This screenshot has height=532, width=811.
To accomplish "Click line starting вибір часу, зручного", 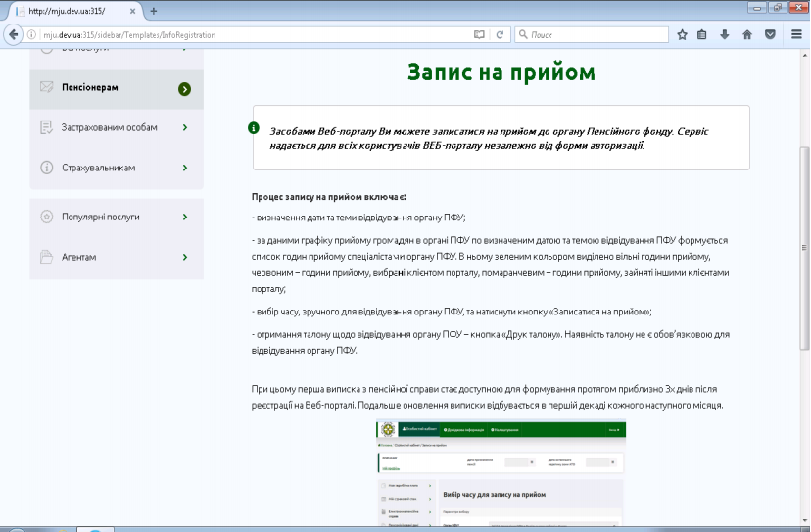I will pos(452,312).
